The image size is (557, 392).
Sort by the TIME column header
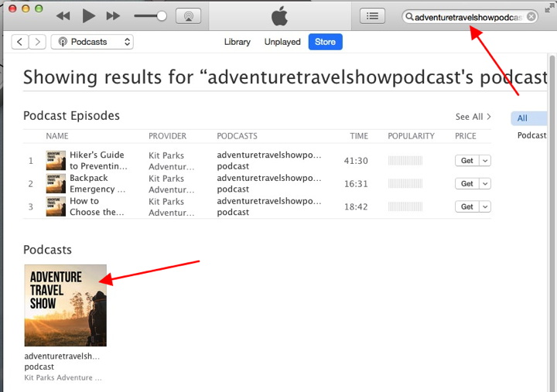[x=359, y=136]
